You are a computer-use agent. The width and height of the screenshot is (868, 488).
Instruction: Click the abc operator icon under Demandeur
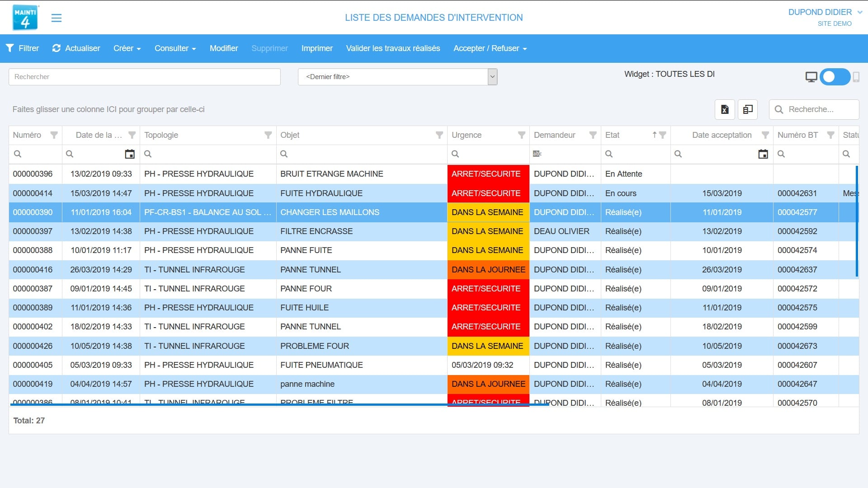pyautogui.click(x=537, y=154)
